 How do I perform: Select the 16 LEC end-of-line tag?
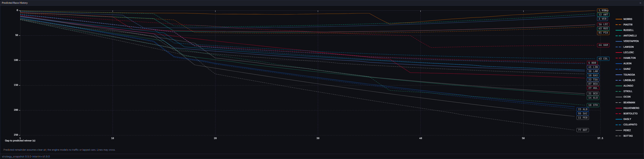coord(603,24)
